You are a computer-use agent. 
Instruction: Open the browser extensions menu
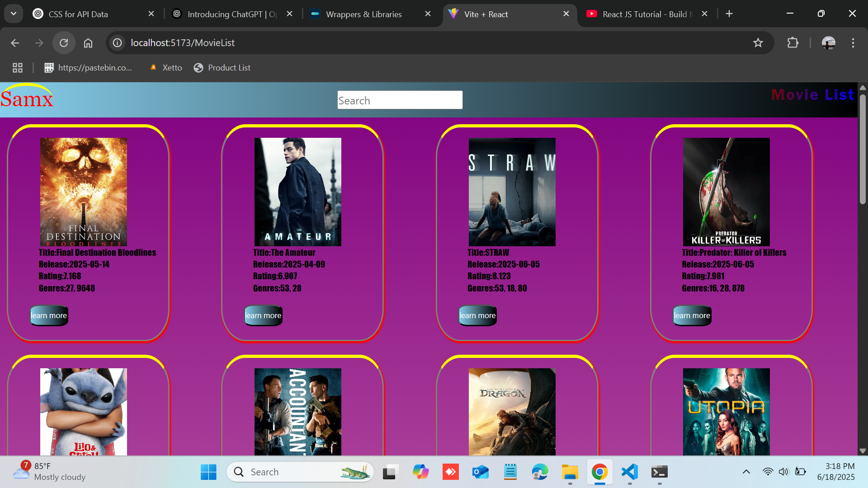793,43
